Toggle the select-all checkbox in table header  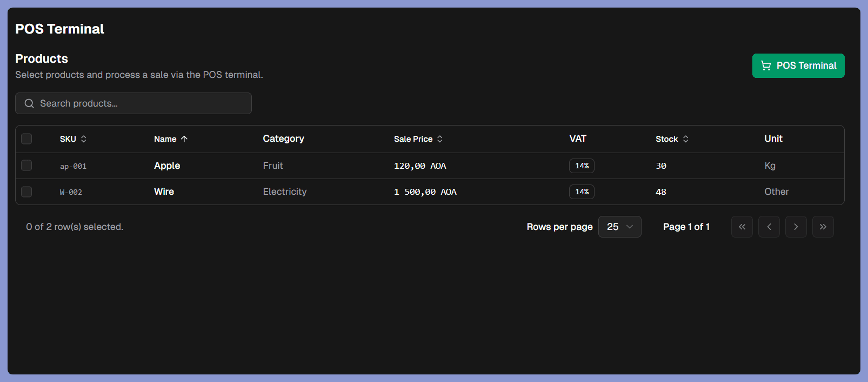26,139
